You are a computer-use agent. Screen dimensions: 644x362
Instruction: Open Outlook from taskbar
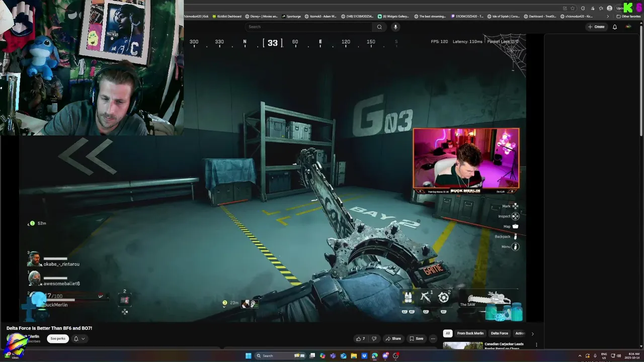343,356
